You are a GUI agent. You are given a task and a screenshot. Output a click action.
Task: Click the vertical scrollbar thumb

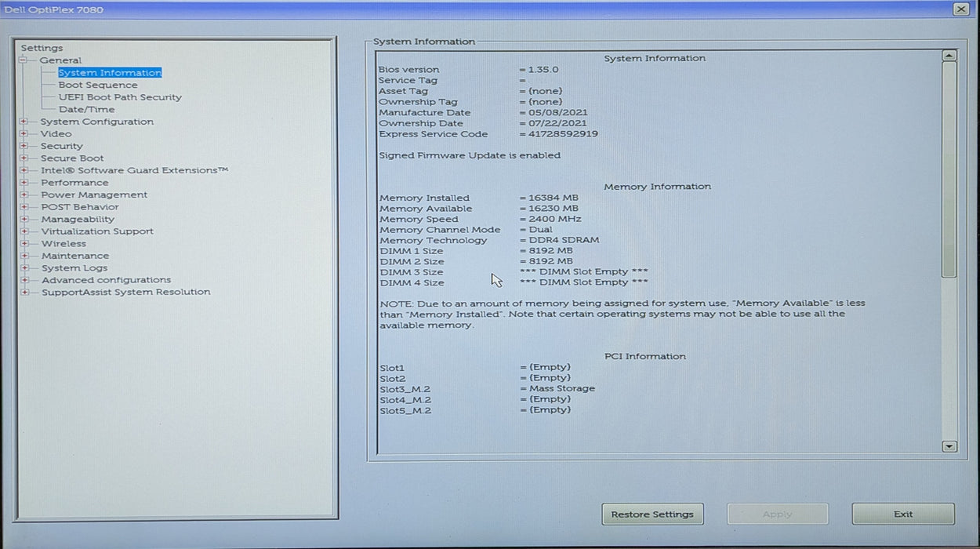949,169
